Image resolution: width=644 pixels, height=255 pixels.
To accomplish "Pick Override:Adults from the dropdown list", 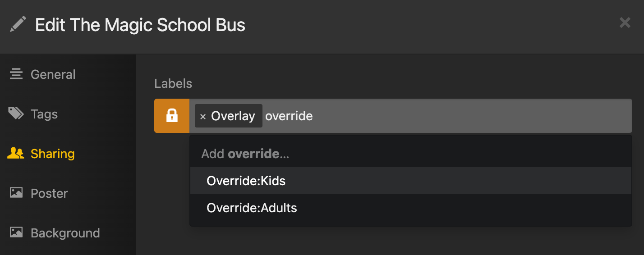I will [x=410, y=208].
